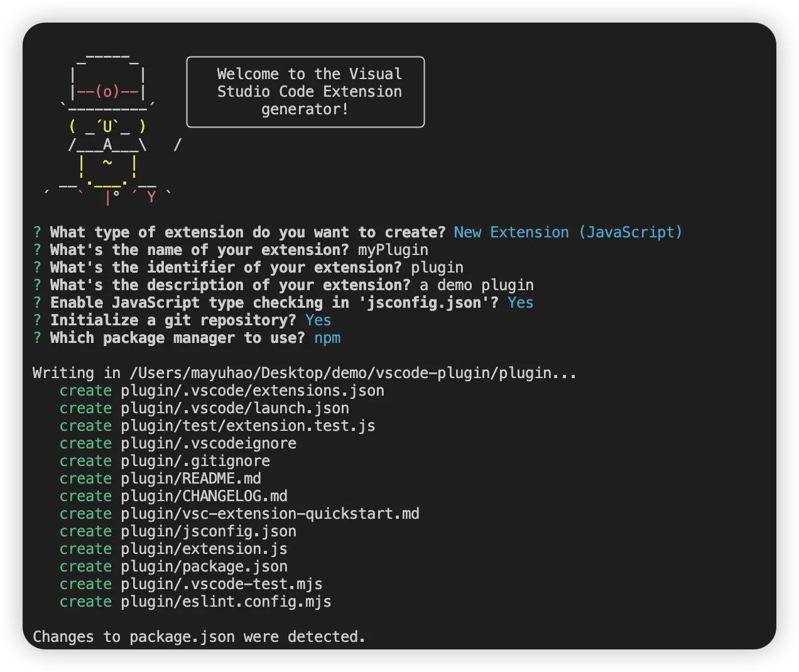Click the plugin/eslint.config.mjs file path
The image size is (799, 672).
pos(226,602)
